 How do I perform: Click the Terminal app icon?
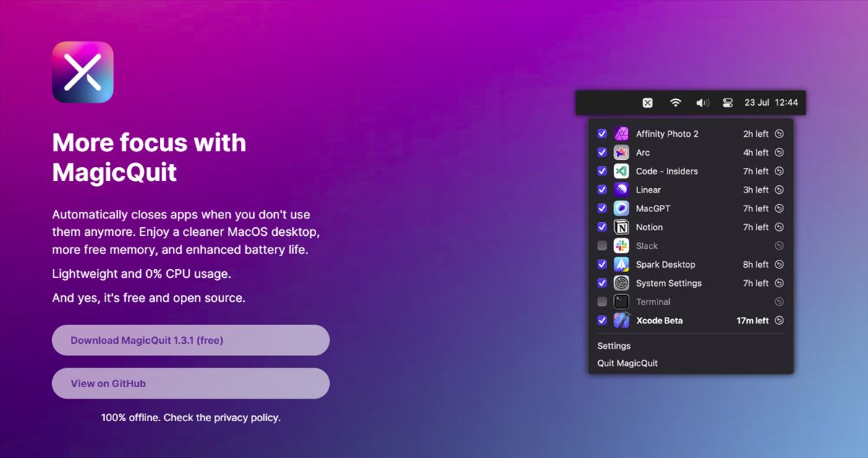[x=621, y=302]
